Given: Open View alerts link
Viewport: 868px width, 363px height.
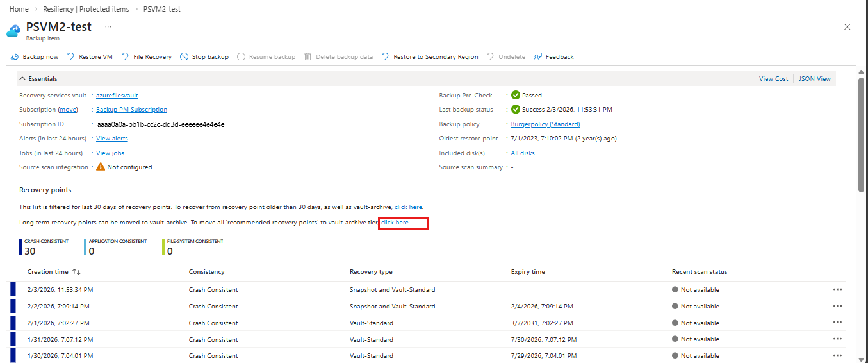Looking at the screenshot, I should [112, 139].
